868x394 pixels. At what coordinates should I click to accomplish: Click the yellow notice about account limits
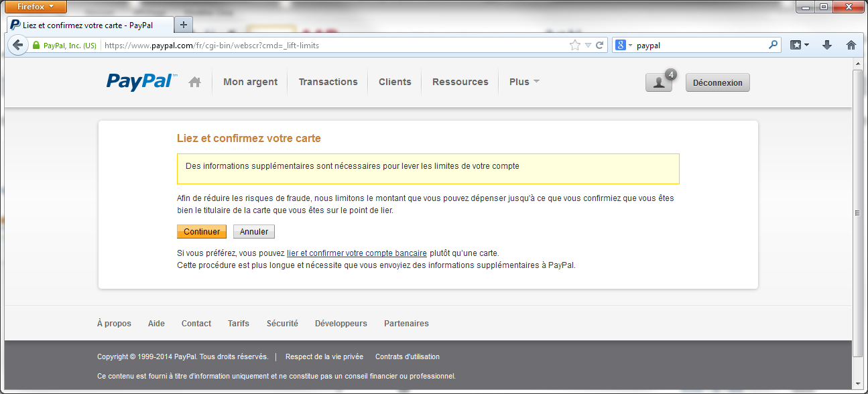tap(428, 169)
